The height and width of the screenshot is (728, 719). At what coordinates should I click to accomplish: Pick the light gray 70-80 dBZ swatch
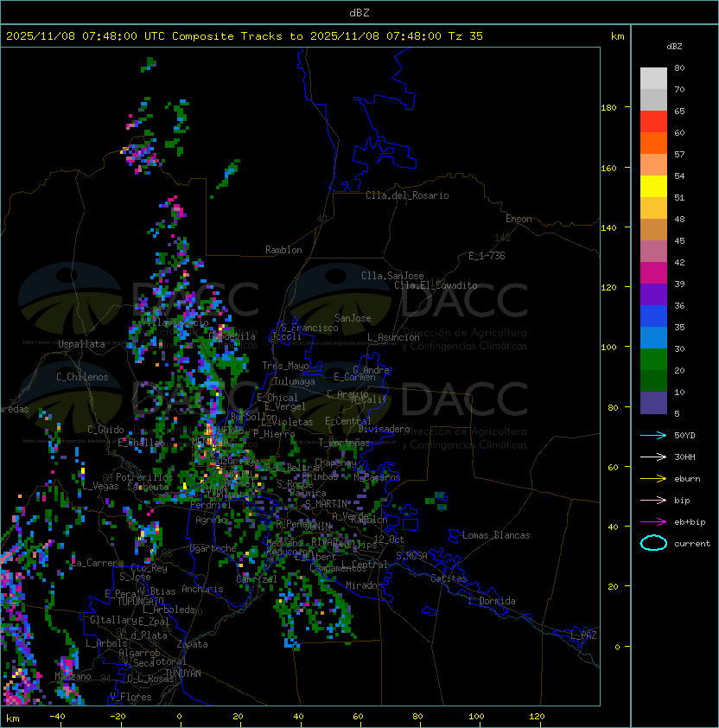[x=653, y=78]
